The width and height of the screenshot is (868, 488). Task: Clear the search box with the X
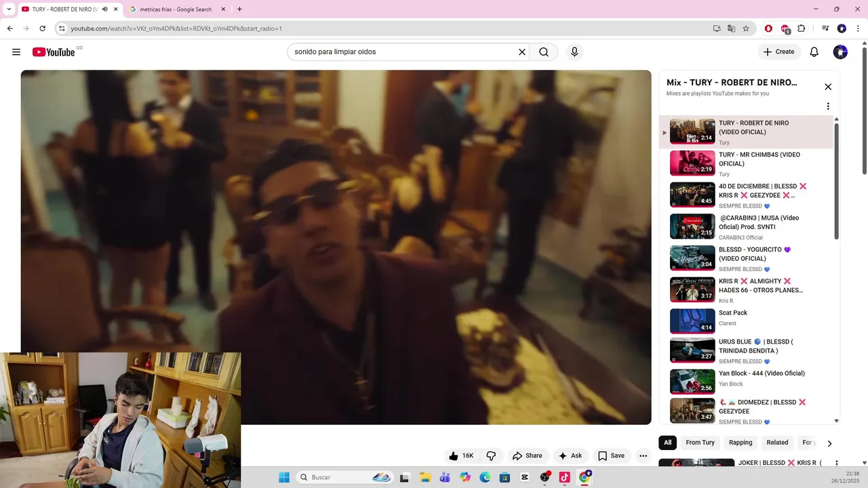point(522,52)
